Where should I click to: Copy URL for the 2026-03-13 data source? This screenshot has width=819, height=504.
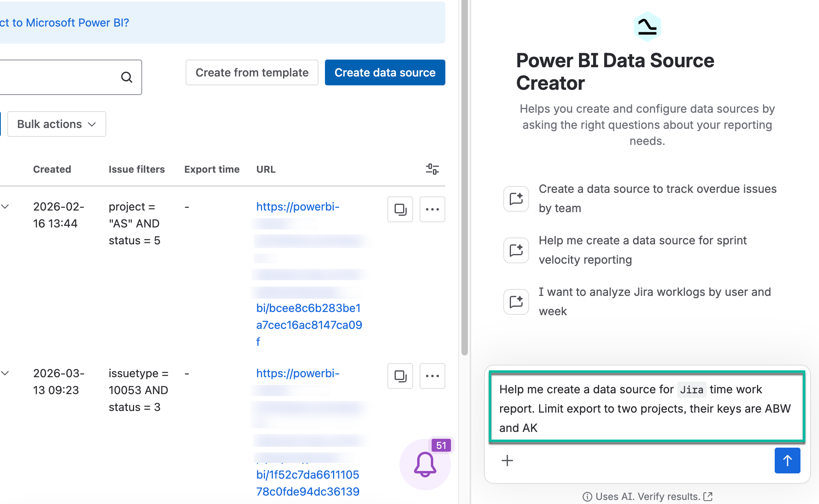point(400,376)
